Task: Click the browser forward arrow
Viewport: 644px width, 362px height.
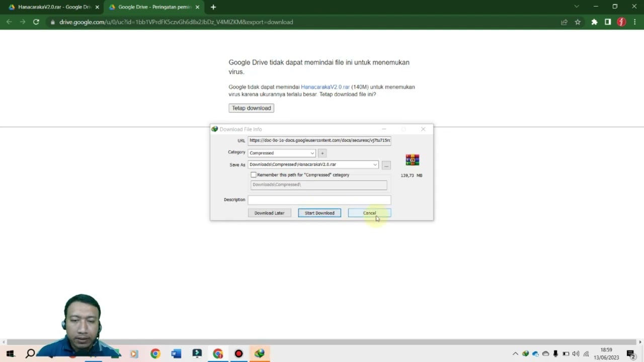Action: pyautogui.click(x=23, y=22)
